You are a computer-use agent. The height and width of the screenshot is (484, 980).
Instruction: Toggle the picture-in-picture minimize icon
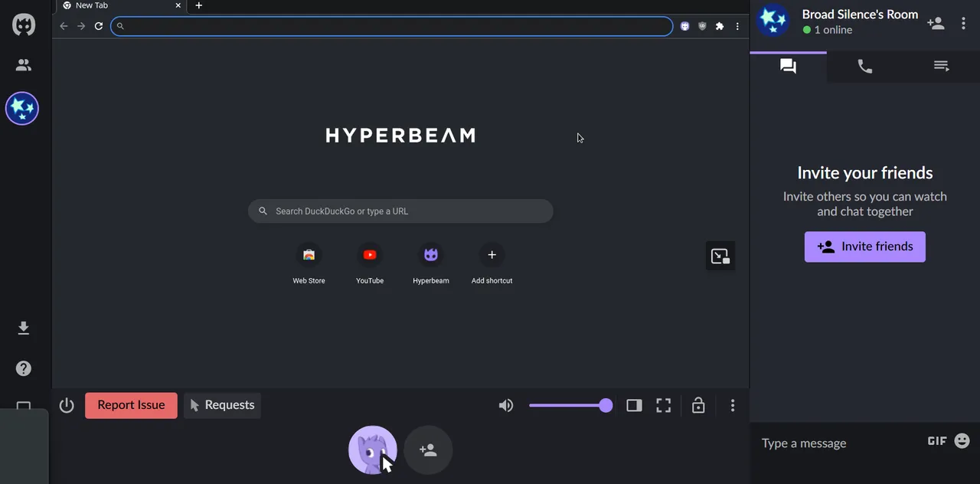pyautogui.click(x=720, y=257)
